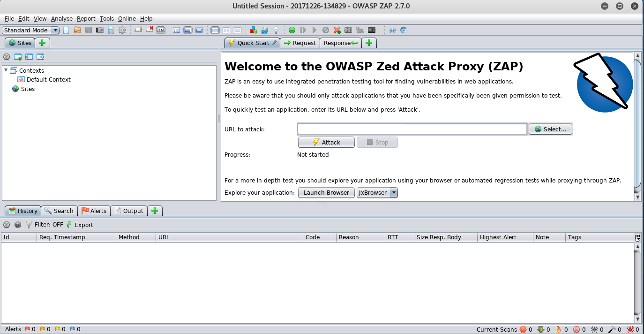Click the target scope icon in Sites panel
This screenshot has width=644, height=334.
(7, 57)
